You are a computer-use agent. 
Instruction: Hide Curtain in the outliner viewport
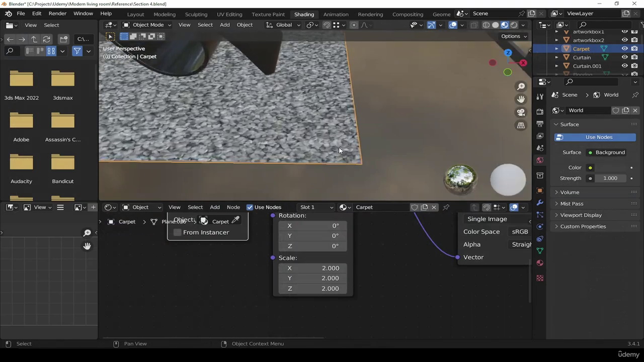(624, 57)
